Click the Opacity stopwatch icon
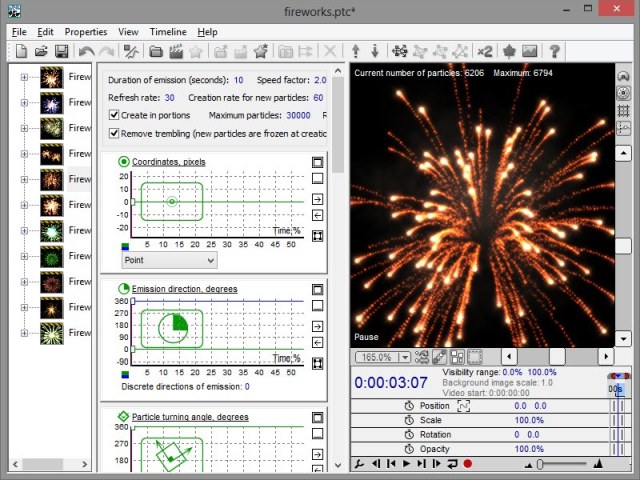Viewport: 640px width, 480px height. click(x=408, y=449)
